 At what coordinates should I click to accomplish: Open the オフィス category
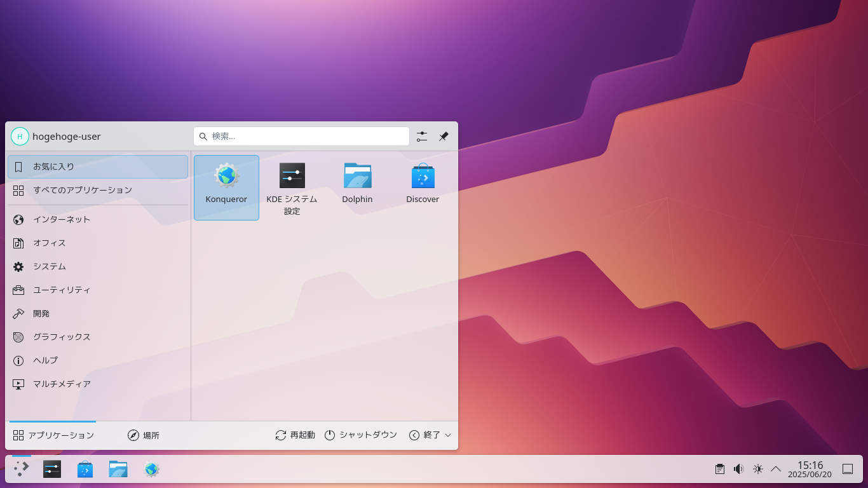pos(98,243)
